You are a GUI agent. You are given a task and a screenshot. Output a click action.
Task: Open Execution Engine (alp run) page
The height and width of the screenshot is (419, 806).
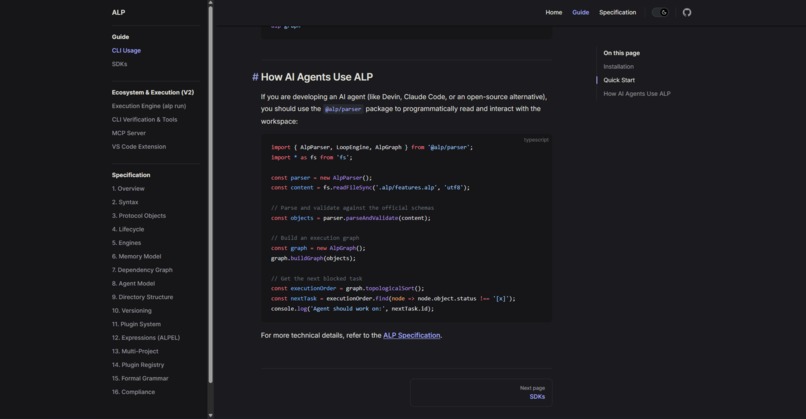click(149, 106)
